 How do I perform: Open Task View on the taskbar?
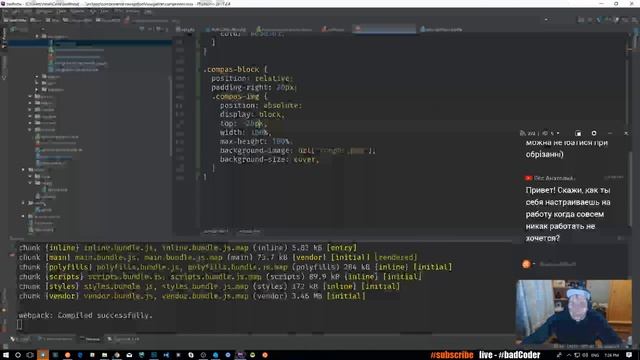(x=30, y=355)
